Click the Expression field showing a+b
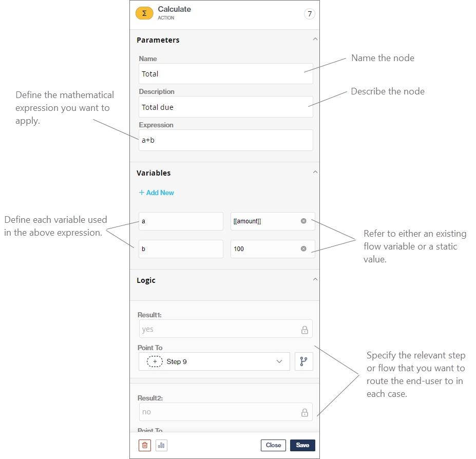This screenshot has height=459, width=476. point(225,140)
